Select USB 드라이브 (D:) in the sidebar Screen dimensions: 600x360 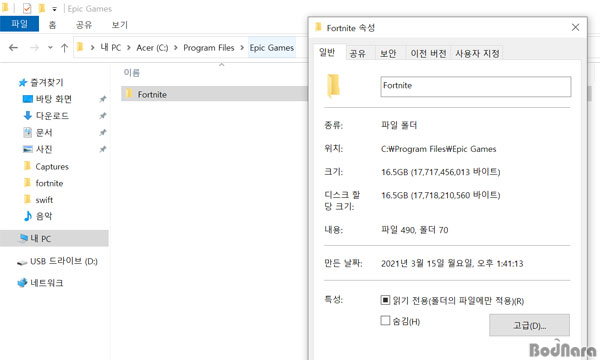click(57, 261)
